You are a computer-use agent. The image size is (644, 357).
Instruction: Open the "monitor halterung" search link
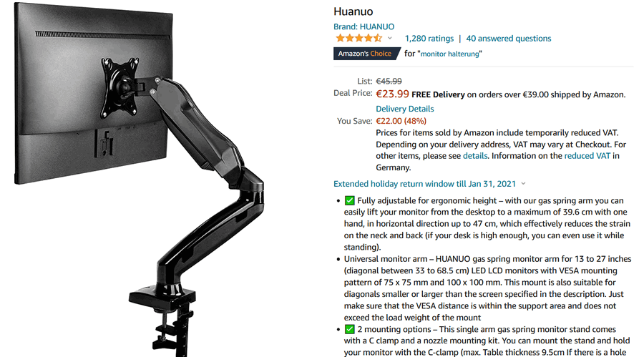click(x=450, y=54)
